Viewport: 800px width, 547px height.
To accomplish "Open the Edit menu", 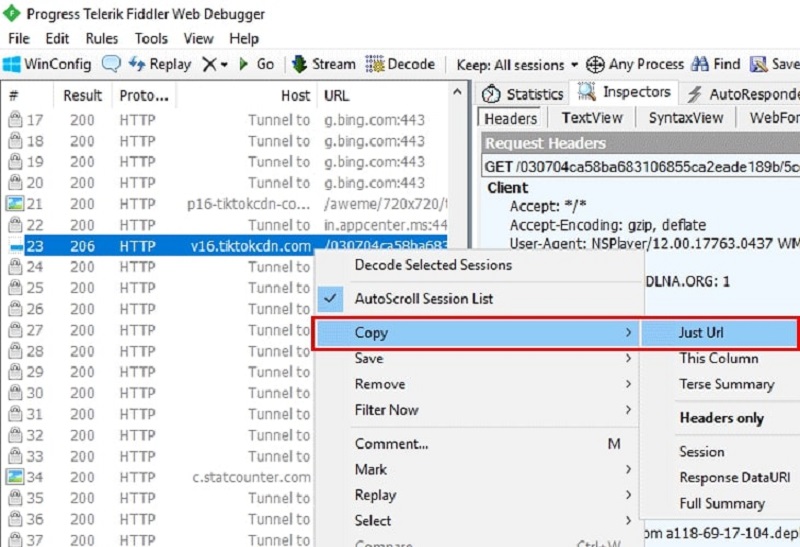I will coord(57,39).
